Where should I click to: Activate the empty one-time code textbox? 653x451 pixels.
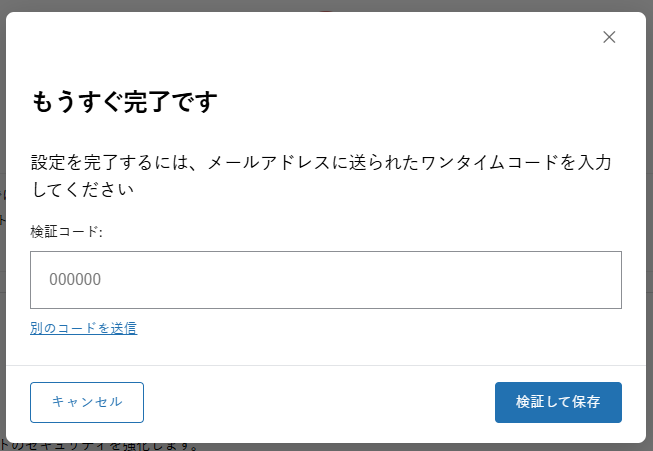click(x=326, y=280)
